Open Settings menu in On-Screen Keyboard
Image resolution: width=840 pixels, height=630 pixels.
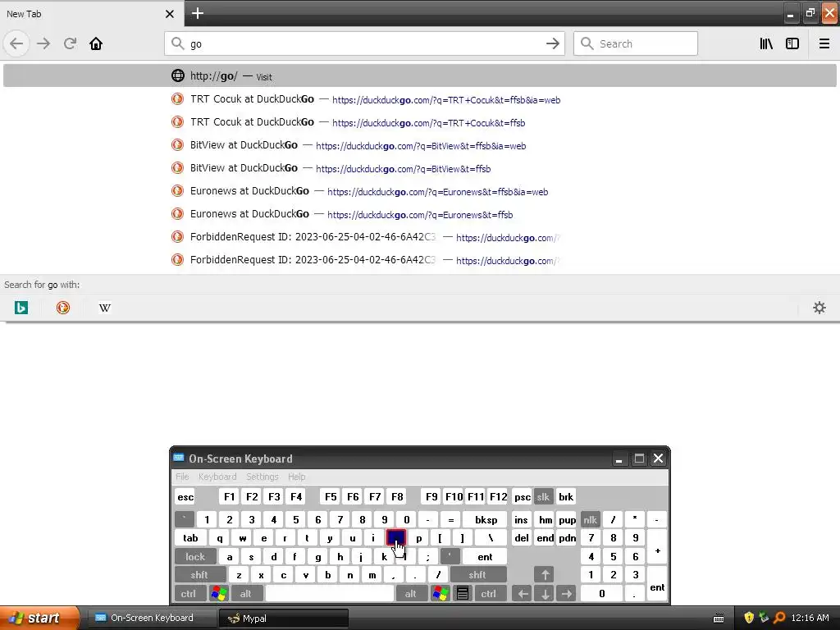[x=262, y=477]
